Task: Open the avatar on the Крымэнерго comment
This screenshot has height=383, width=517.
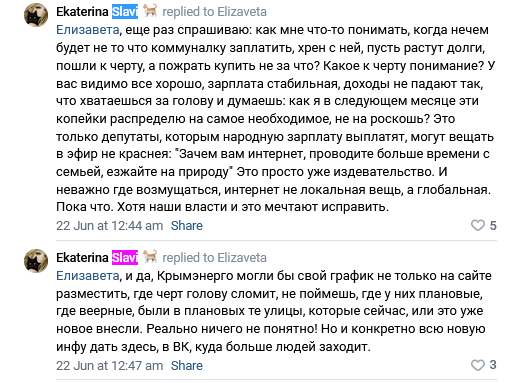Action: 36,261
